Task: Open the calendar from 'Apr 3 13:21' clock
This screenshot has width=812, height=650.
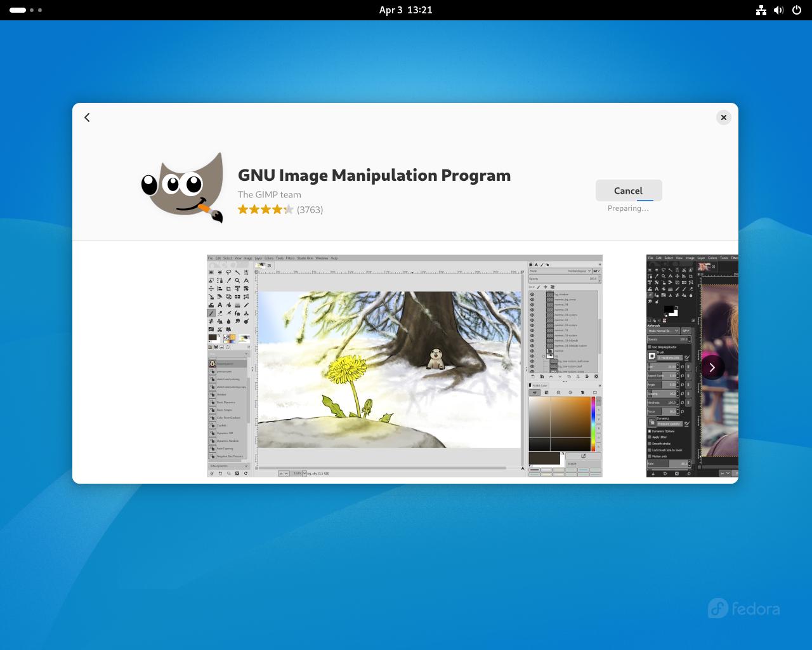Action: 405,10
